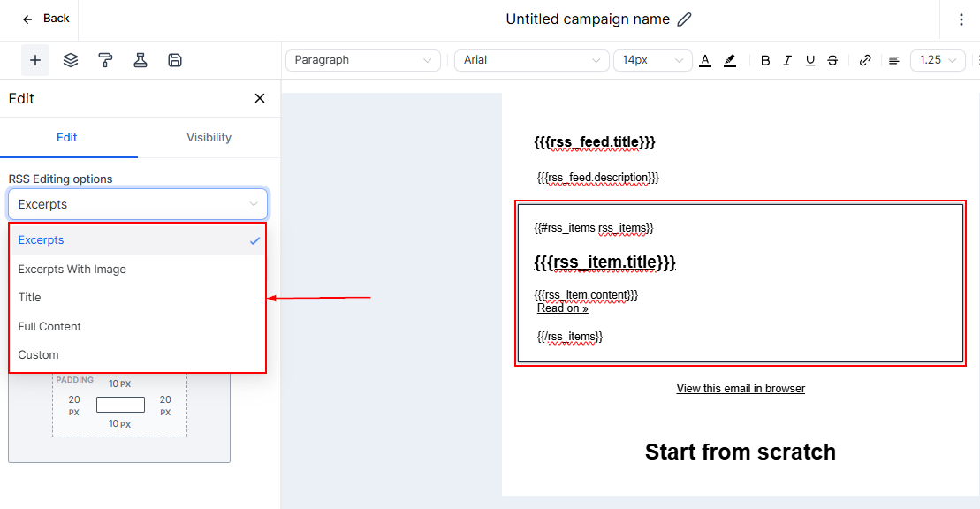Open Arial font family dropdown
Viewport: 980px width, 509px height.
click(531, 60)
